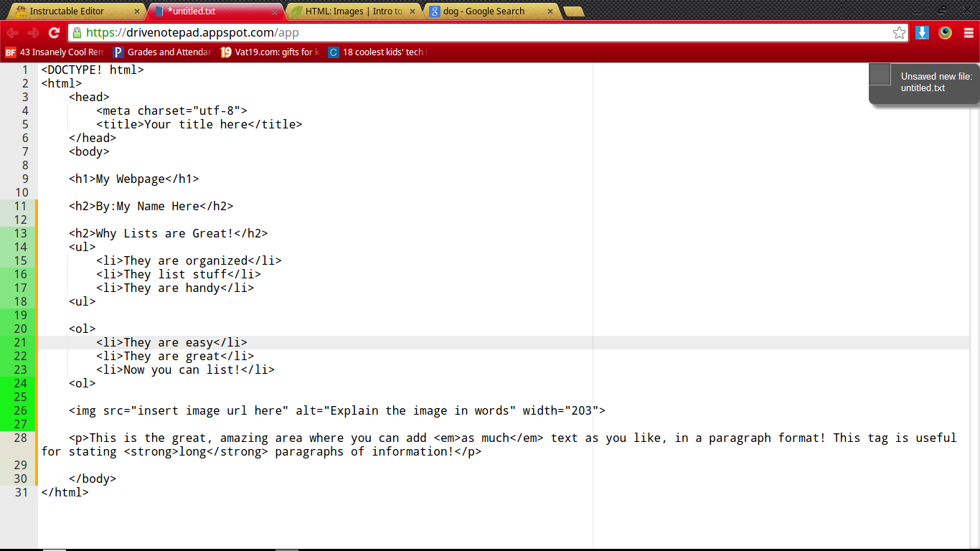The image size is (980, 551).
Task: Switch to the Instructable Editor tab
Action: click(76, 11)
